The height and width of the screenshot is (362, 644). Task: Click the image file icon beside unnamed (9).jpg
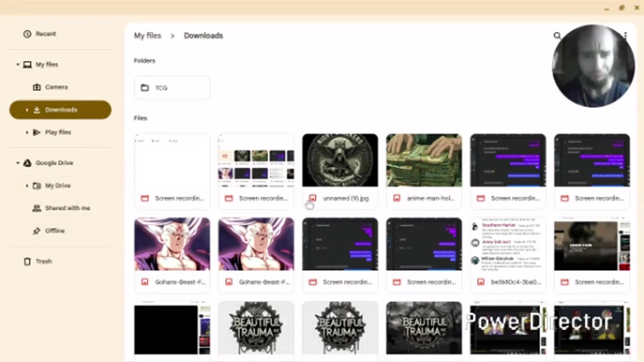pyautogui.click(x=312, y=198)
